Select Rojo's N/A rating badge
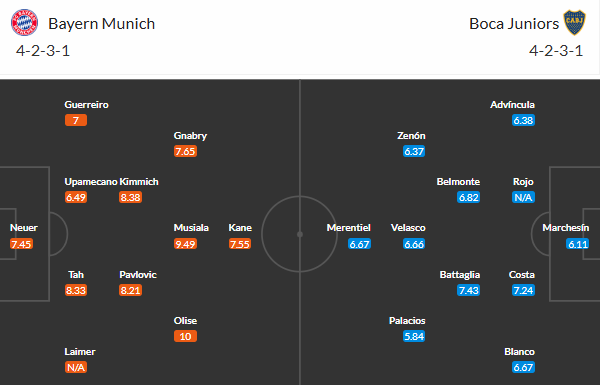 [523, 197]
